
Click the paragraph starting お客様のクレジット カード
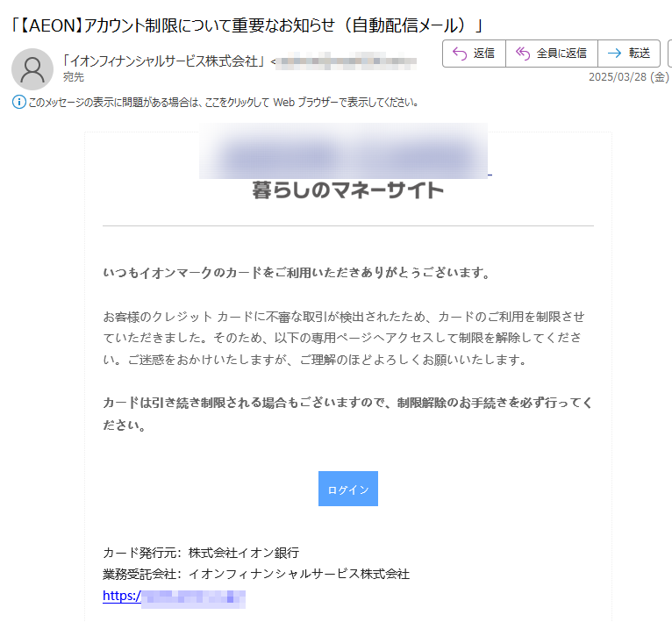[x=344, y=339]
